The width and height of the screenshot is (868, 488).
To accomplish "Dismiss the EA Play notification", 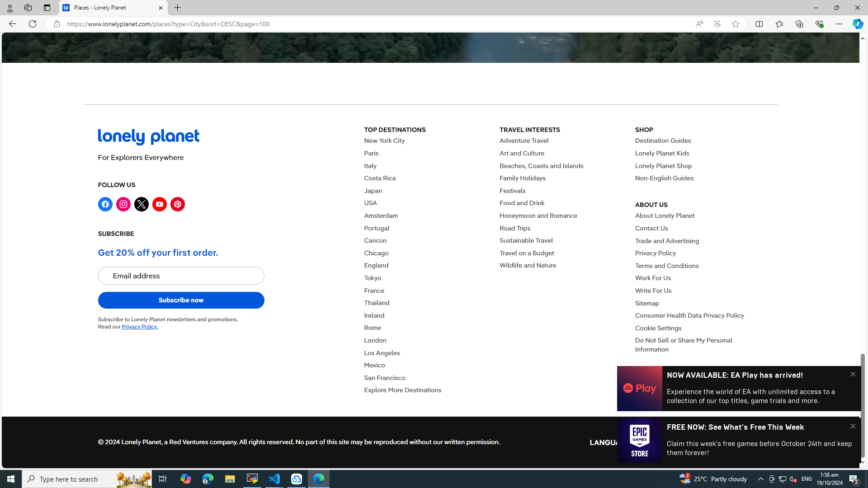I will point(853,374).
